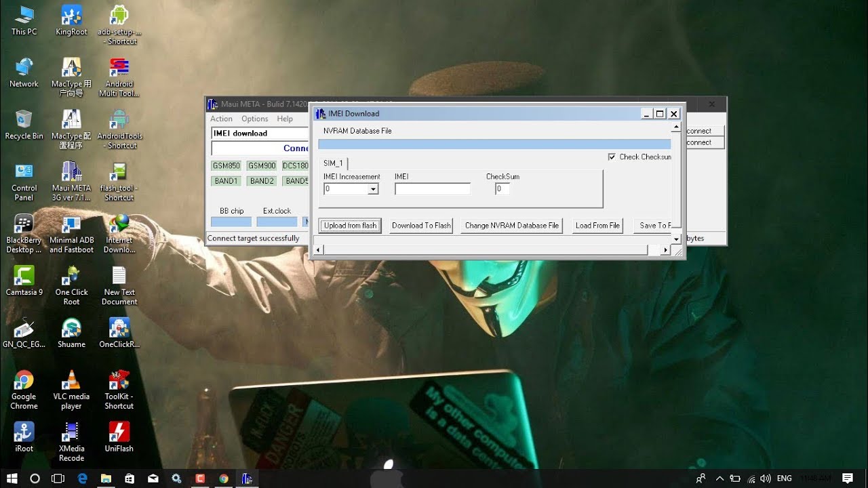Click the BAND2 indicator in Maui META
The width and height of the screenshot is (868, 488).
pos(262,181)
